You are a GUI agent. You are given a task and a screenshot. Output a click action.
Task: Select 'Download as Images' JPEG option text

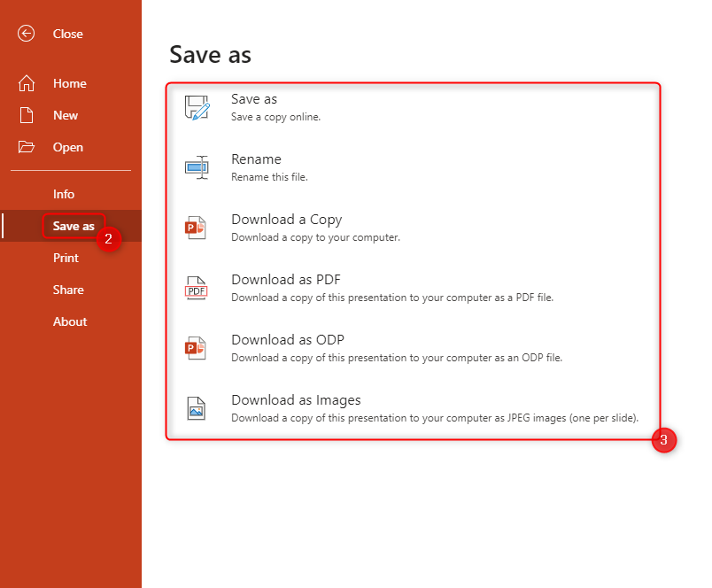[x=296, y=400]
